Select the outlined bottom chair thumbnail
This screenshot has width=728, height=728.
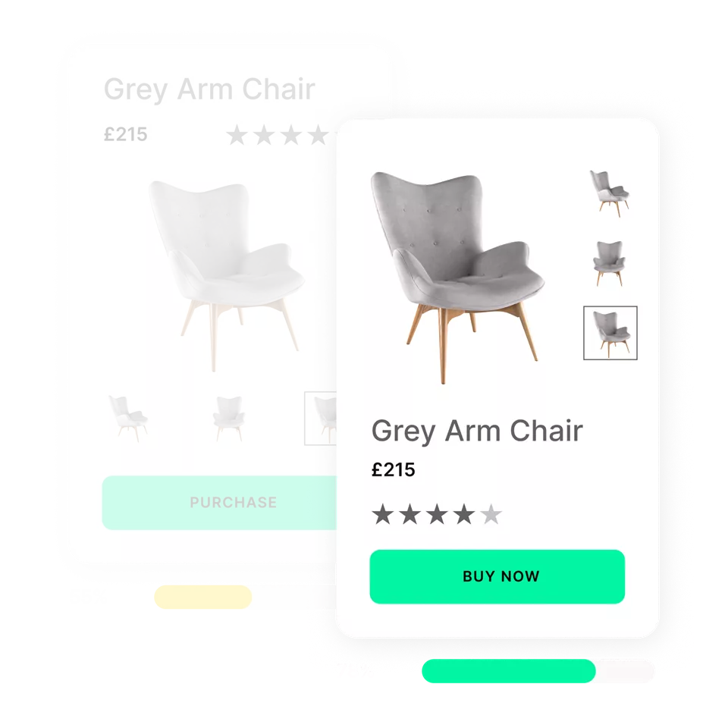click(x=610, y=333)
